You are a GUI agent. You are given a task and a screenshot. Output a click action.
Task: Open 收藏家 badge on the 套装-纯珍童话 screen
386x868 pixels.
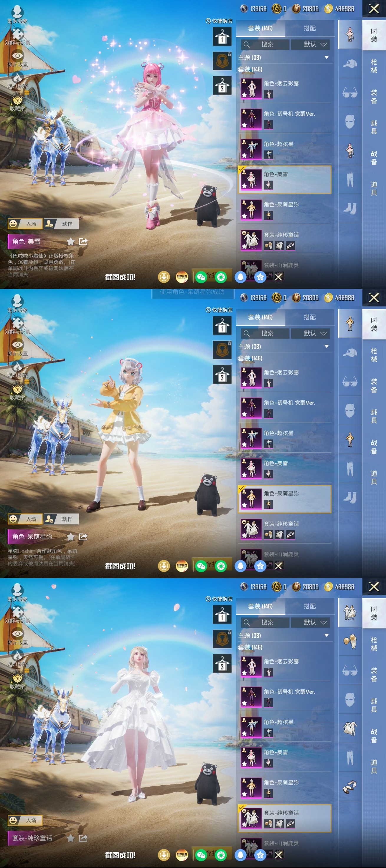click(x=17, y=681)
